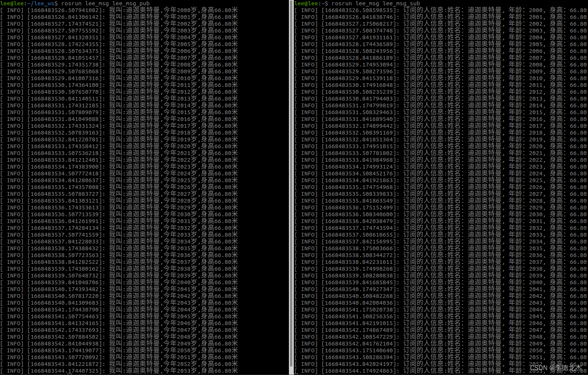
Task: Click subscriber line with 年龄: 2017
Action: click(441, 126)
